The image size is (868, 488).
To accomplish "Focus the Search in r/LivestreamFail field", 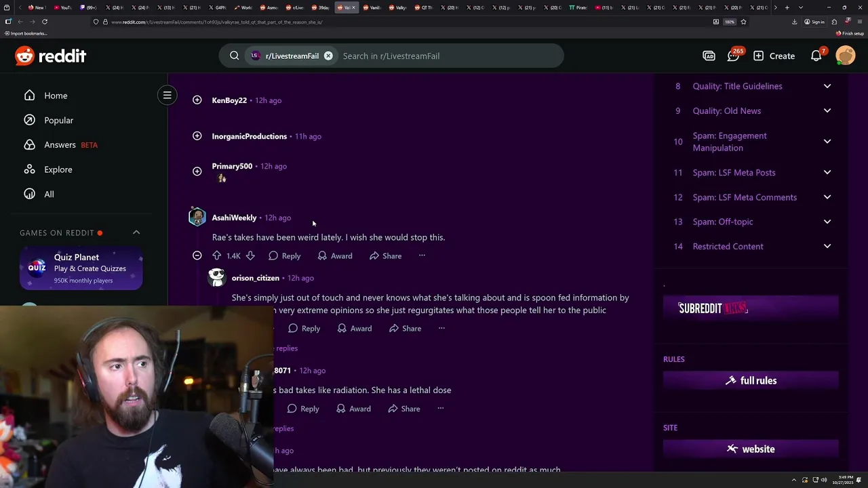I will pos(448,56).
